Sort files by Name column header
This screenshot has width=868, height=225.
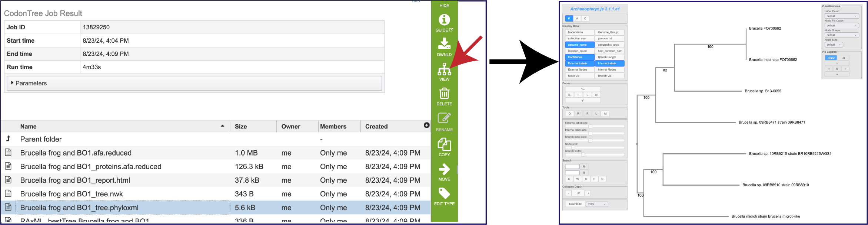pos(29,127)
